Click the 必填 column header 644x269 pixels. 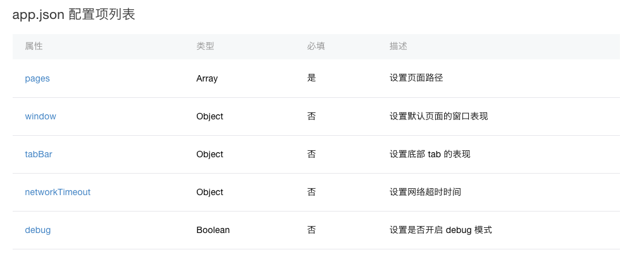click(x=316, y=46)
